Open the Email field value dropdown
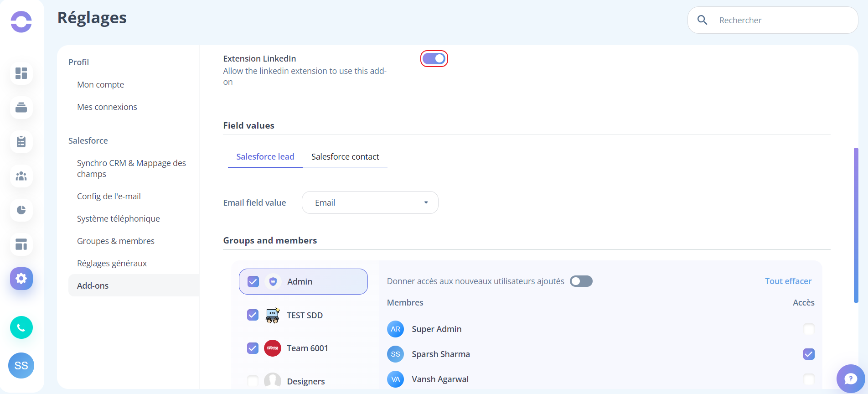The width and height of the screenshot is (868, 394). click(x=370, y=202)
